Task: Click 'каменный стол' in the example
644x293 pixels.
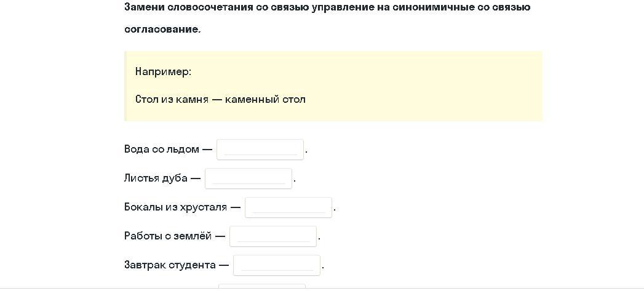Action: 265,100
